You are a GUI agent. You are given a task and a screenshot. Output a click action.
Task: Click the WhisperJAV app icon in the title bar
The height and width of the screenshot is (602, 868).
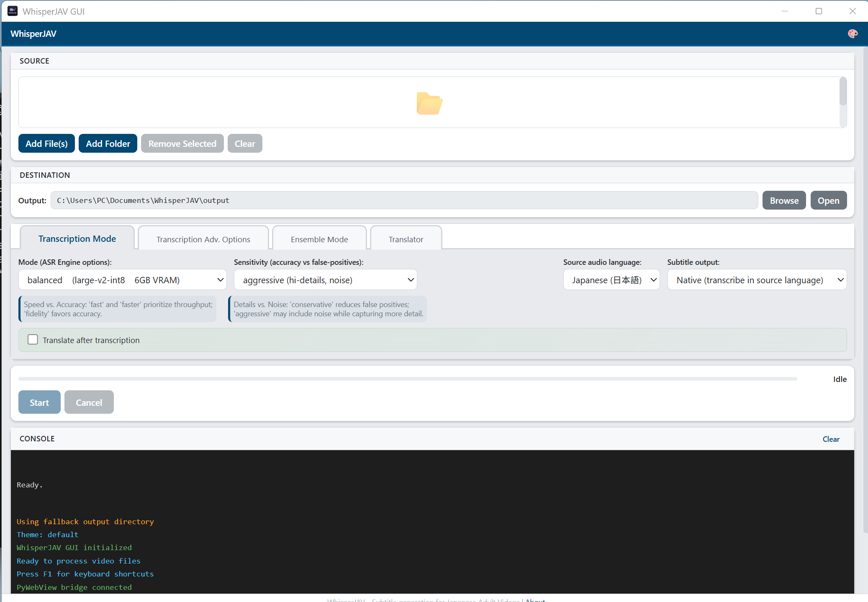pos(13,11)
